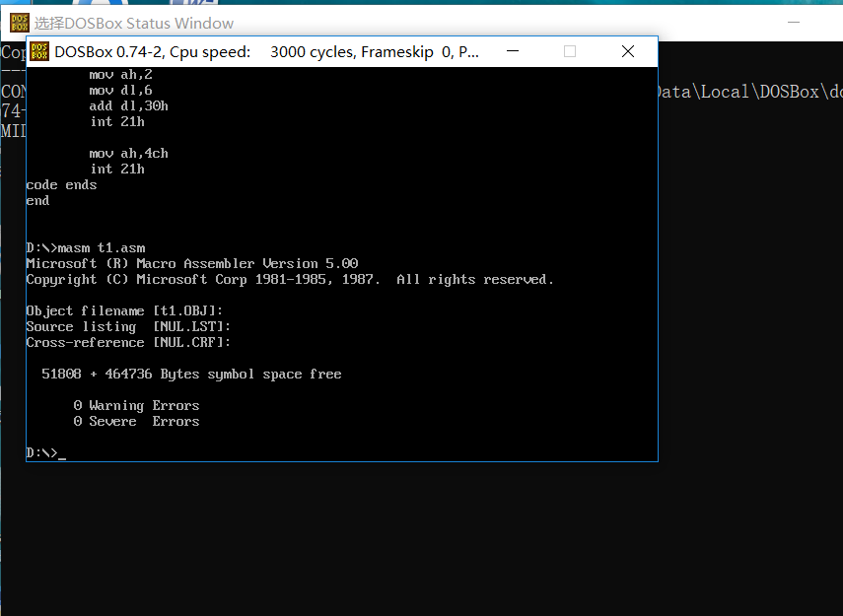843x616 pixels.
Task: Click the '0 Warning Errors' line
Action: [136, 406]
